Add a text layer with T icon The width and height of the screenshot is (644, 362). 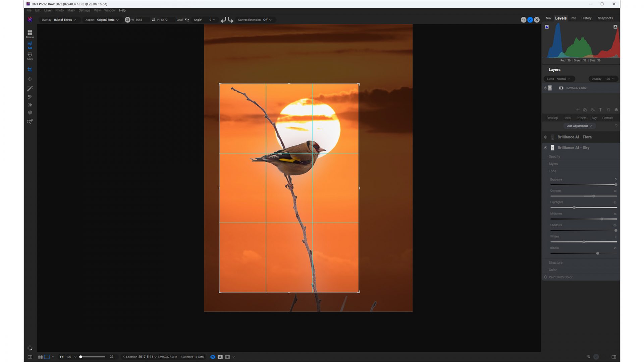click(600, 110)
